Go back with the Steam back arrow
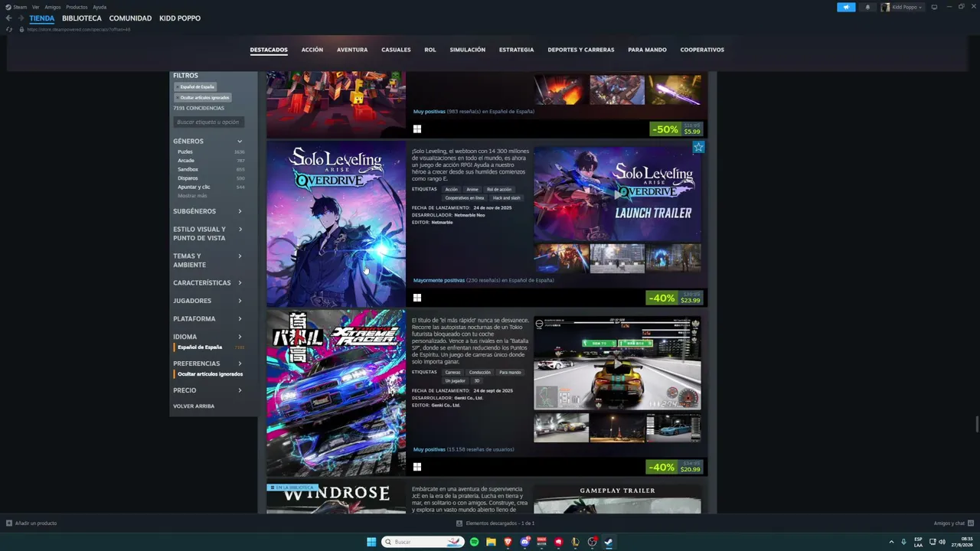Screen dimensions: 980x551 [9, 18]
